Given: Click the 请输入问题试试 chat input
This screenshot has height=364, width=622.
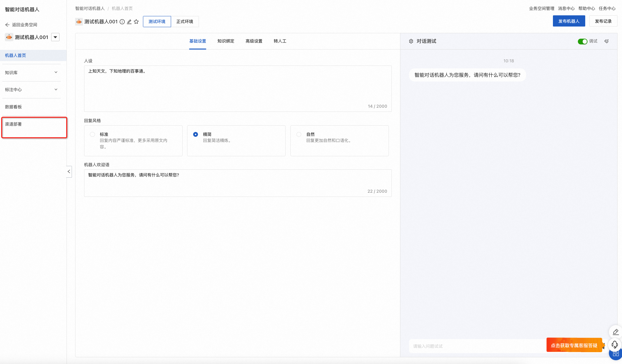Looking at the screenshot, I should (x=478, y=346).
